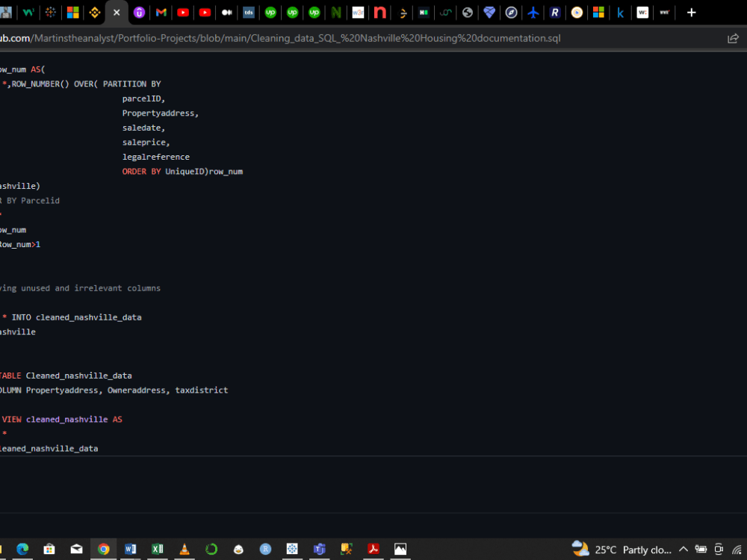The width and height of the screenshot is (747, 560).
Task: Open the Mail app on taskbar
Action: click(76, 549)
